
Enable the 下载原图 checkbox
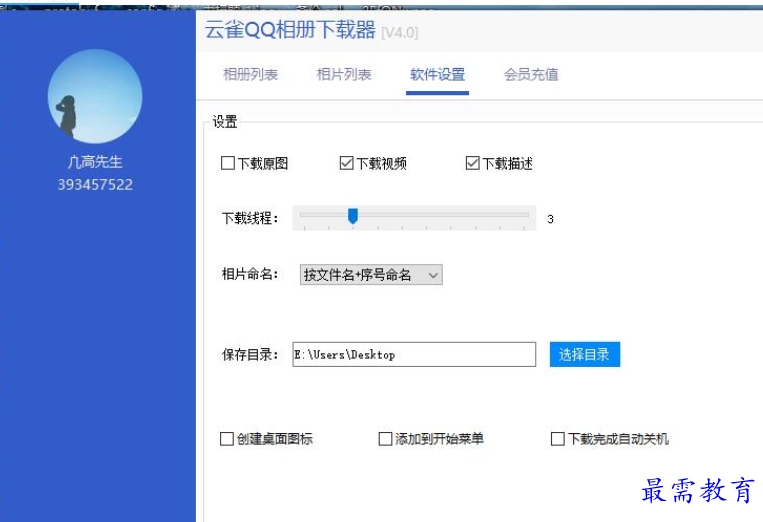(228, 163)
